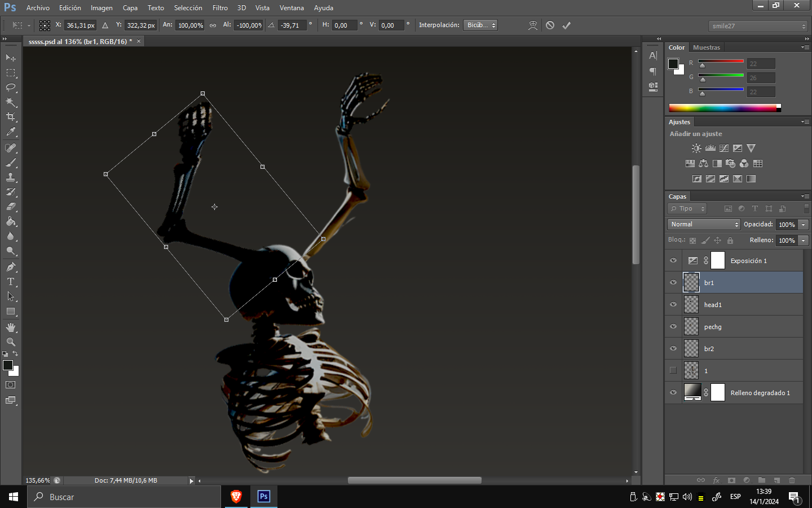Select the Eraser tool
The image size is (812, 508).
point(11,207)
